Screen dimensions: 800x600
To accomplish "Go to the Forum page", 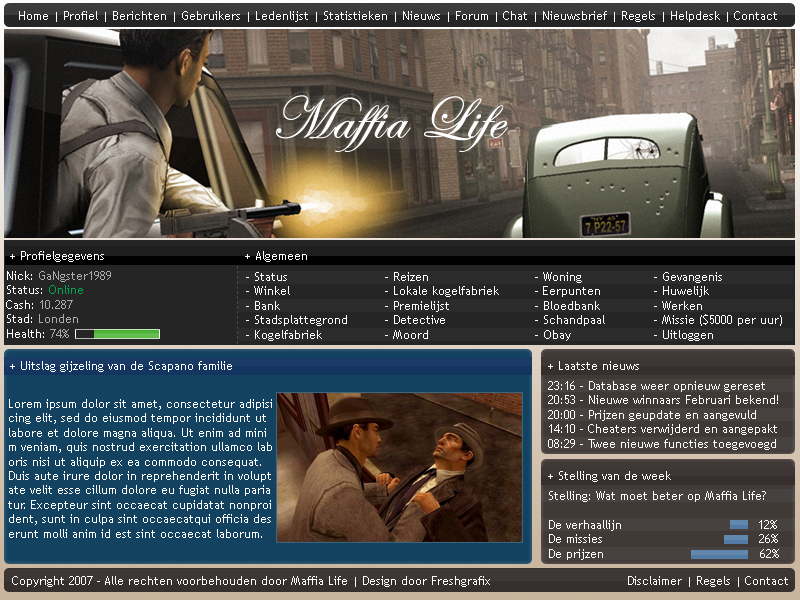I will (471, 16).
